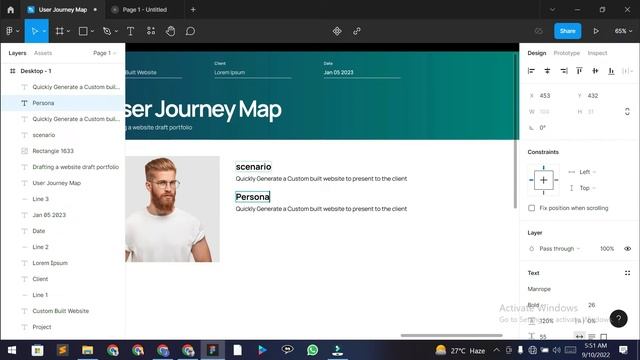Open shape tools dropdown arrow
Screen dimensions: 640x360
(92, 31)
